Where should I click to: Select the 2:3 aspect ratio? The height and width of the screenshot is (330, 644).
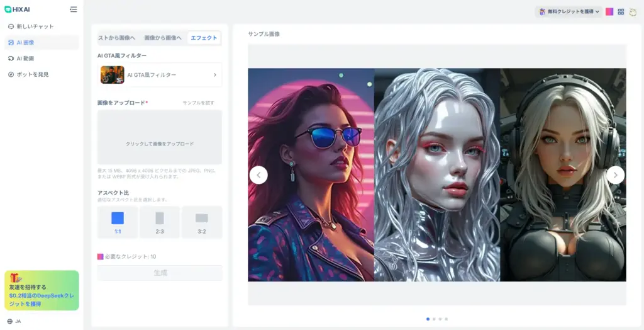click(160, 222)
